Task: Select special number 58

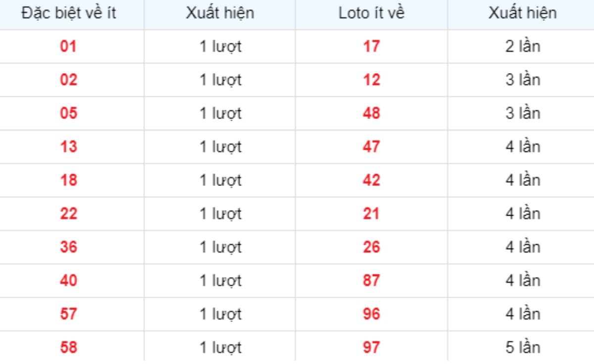Action: (x=69, y=348)
